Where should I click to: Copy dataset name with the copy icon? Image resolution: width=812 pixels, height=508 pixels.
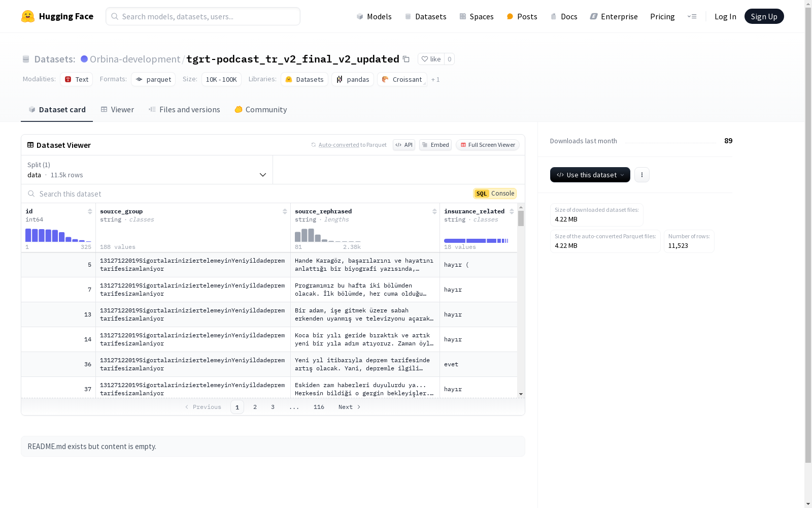pyautogui.click(x=406, y=59)
